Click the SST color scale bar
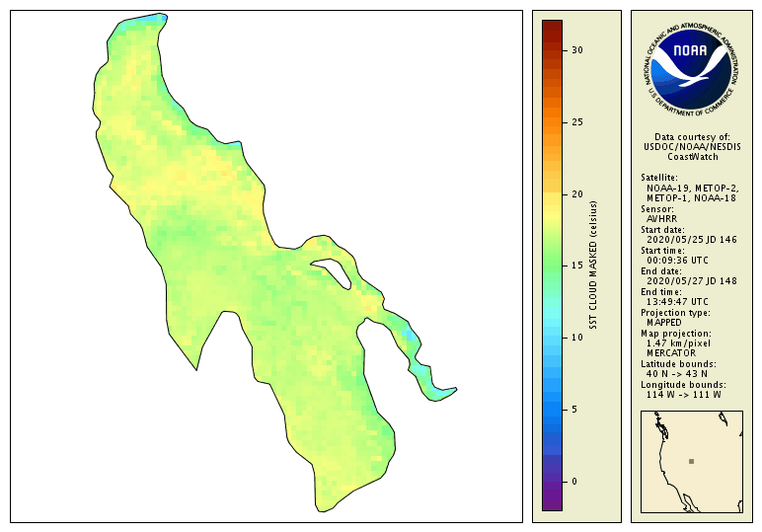The width and height of the screenshot is (762, 532). coord(552,266)
